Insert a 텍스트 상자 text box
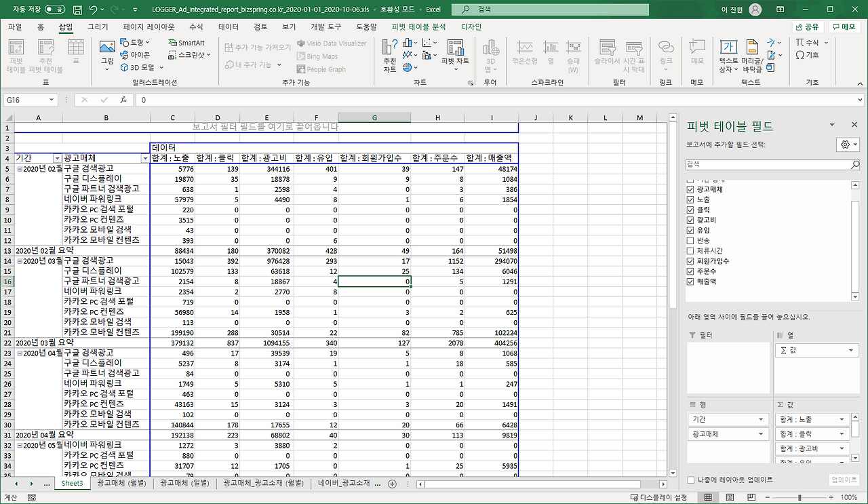Screen dimensions: 868x504 (729, 56)
